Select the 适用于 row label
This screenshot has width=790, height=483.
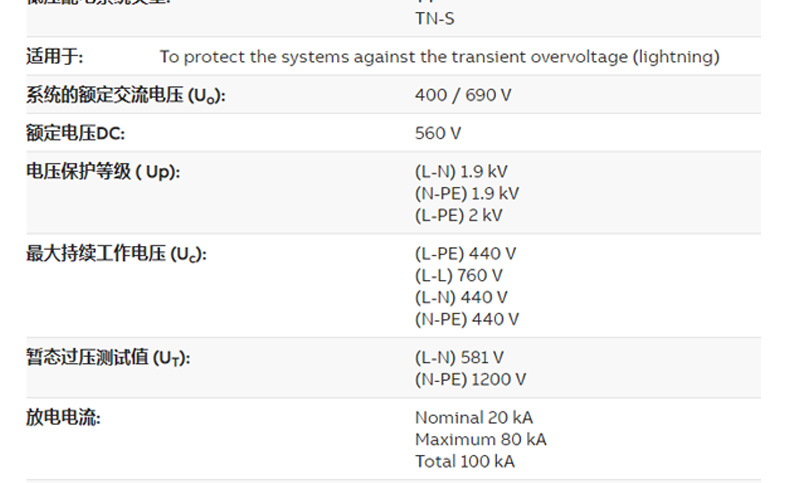coord(55,57)
